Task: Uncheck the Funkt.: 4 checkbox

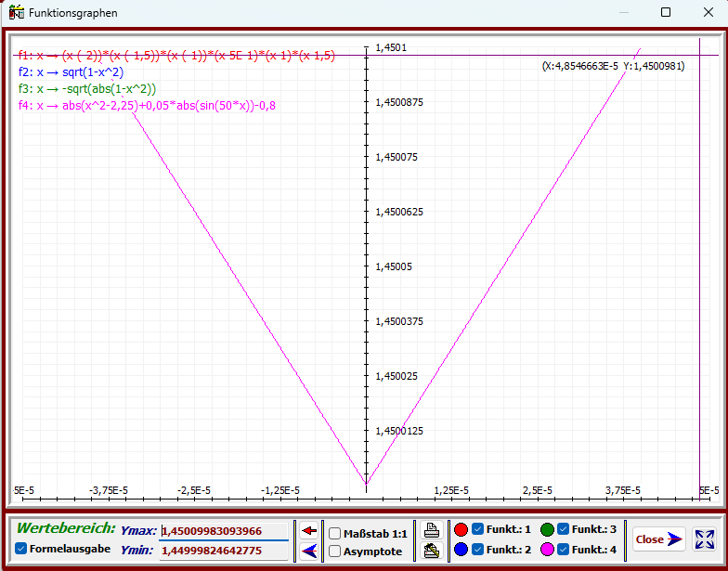Action: [563, 550]
